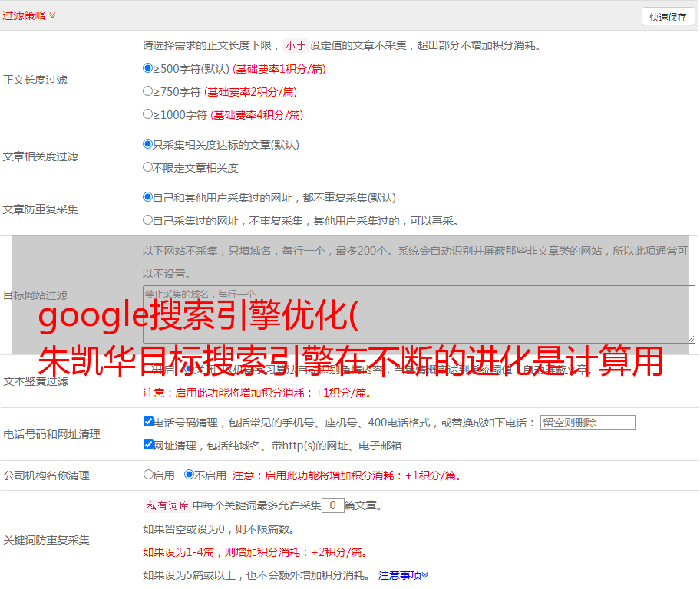Viewport: 700px width, 589px height.
Task: Click the 小于 highlighted tag
Action: click(x=296, y=45)
